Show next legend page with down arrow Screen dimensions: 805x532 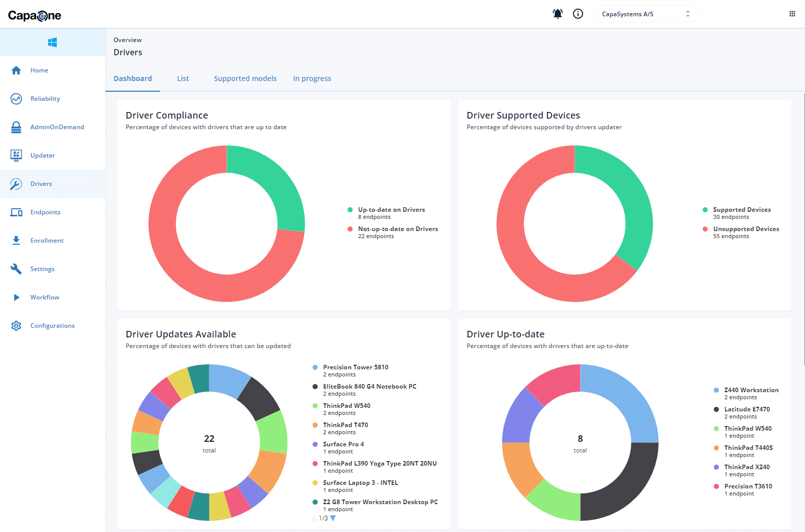pyautogui.click(x=333, y=518)
